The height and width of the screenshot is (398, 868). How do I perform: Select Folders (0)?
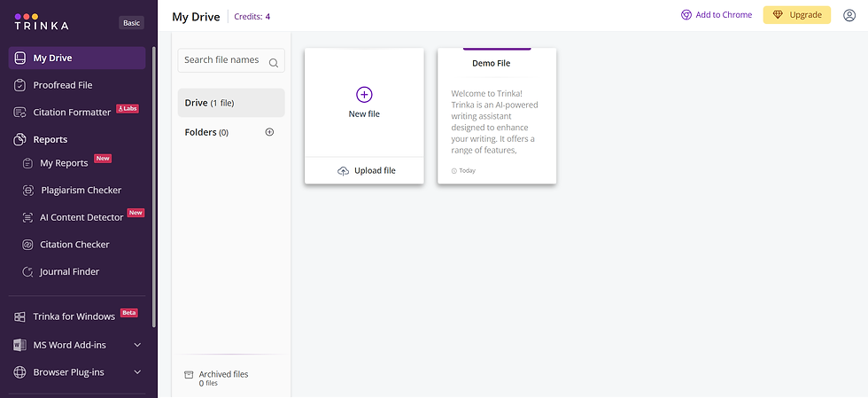(x=206, y=132)
